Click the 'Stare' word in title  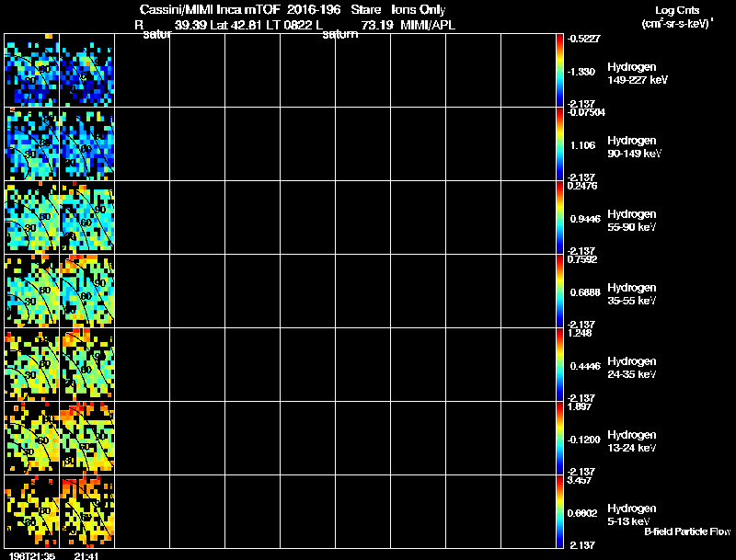(365, 9)
